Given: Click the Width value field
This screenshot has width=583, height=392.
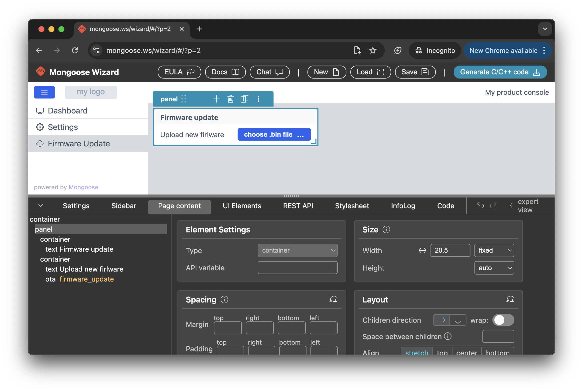Looking at the screenshot, I should coord(450,250).
